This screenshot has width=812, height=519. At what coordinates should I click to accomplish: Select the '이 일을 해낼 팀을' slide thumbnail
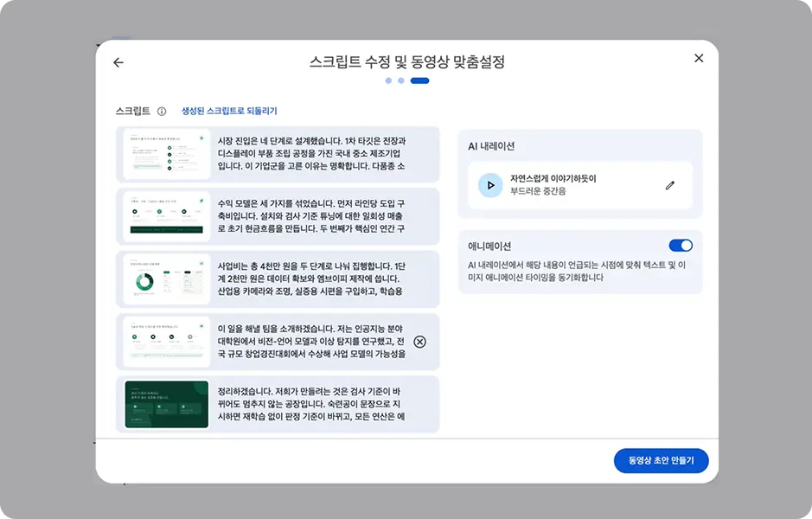click(166, 342)
